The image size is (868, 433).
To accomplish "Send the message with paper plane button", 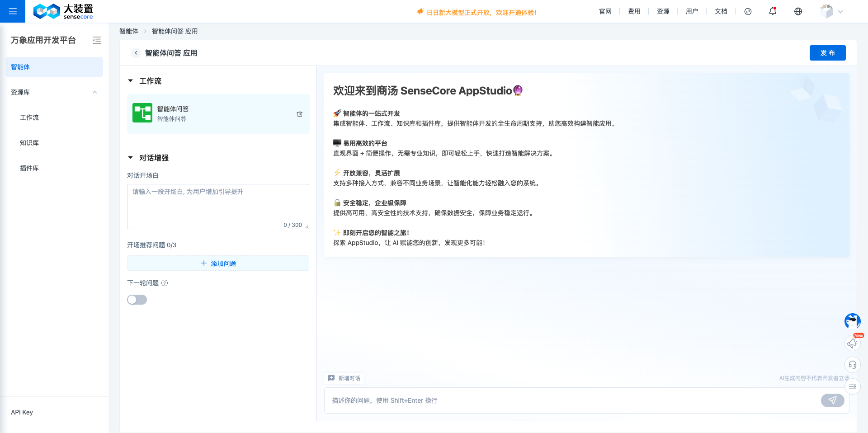I will click(832, 400).
